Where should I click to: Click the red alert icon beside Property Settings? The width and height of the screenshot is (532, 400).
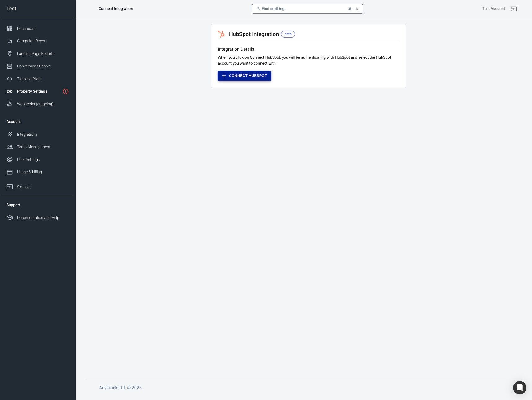click(65, 91)
